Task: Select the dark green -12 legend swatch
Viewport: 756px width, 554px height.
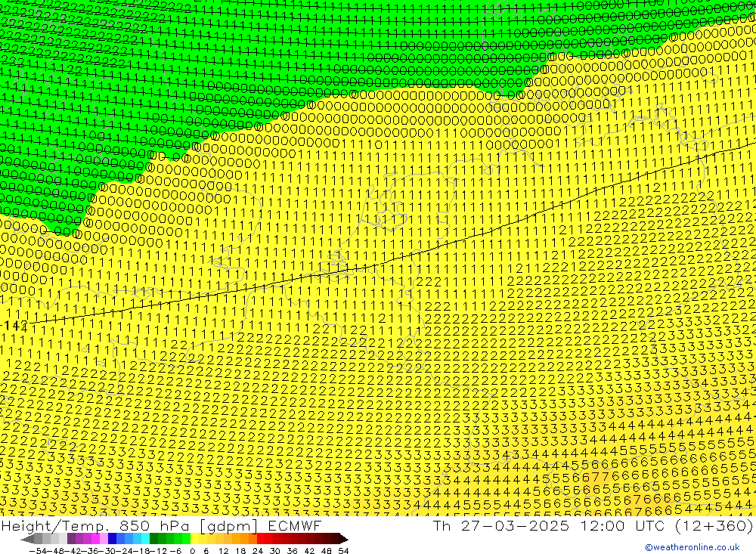Action: (153, 539)
